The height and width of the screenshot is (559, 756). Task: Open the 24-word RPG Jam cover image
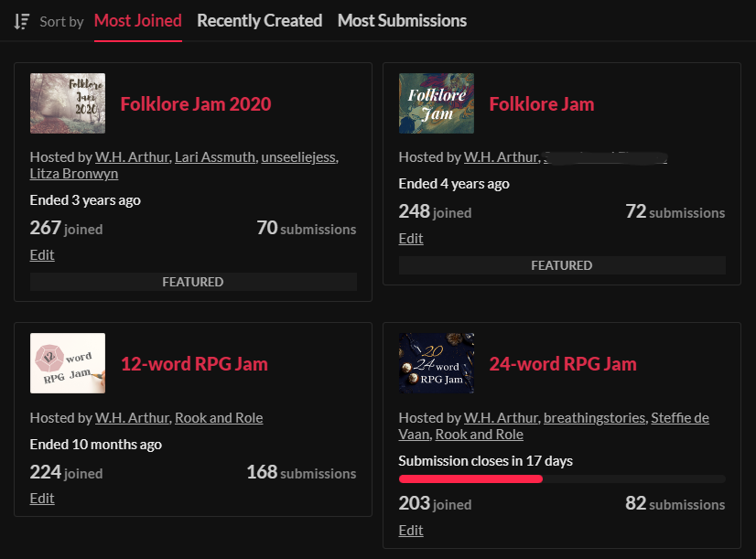point(437,363)
